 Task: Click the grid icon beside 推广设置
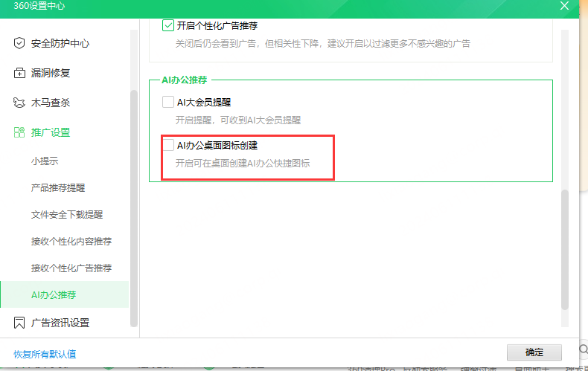click(x=19, y=132)
